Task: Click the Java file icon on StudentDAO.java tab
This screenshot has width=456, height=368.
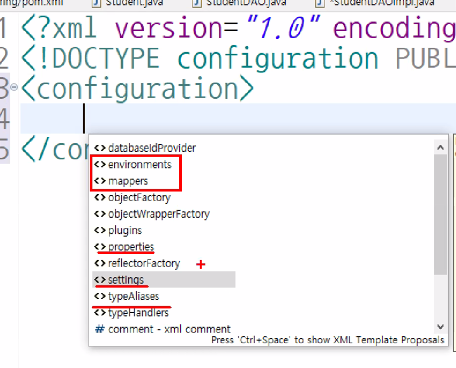Action: pos(197,3)
